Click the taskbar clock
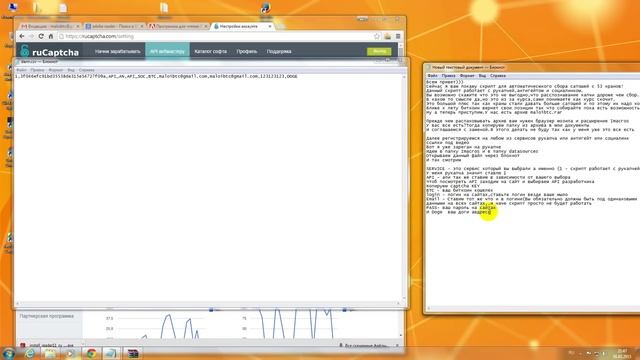The width and height of the screenshot is (640, 360). 622,353
